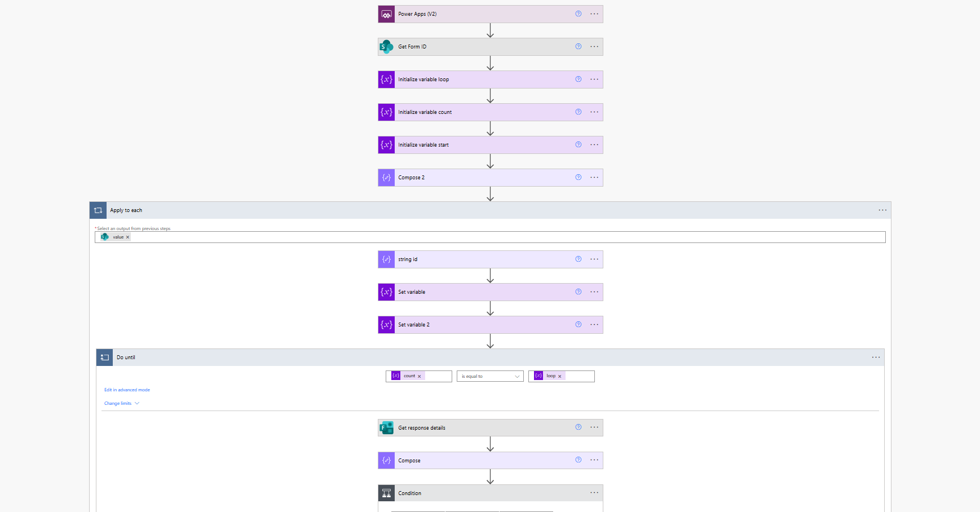Open the ellipsis menu for Get Form ID
980x512 pixels.
(594, 47)
